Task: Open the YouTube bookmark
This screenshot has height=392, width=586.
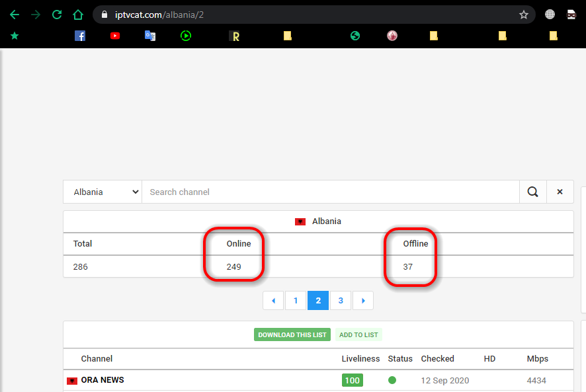Action: pos(115,36)
